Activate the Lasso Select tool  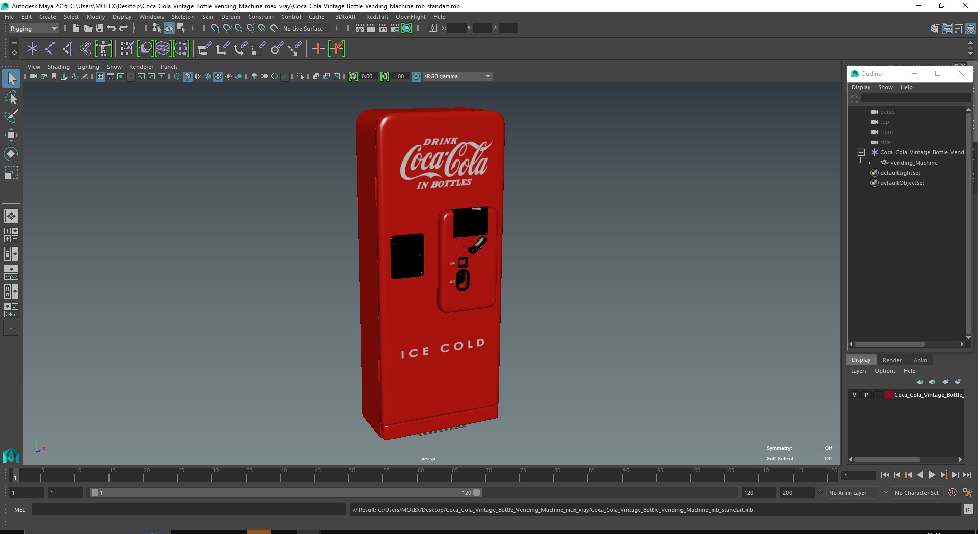pos(11,98)
